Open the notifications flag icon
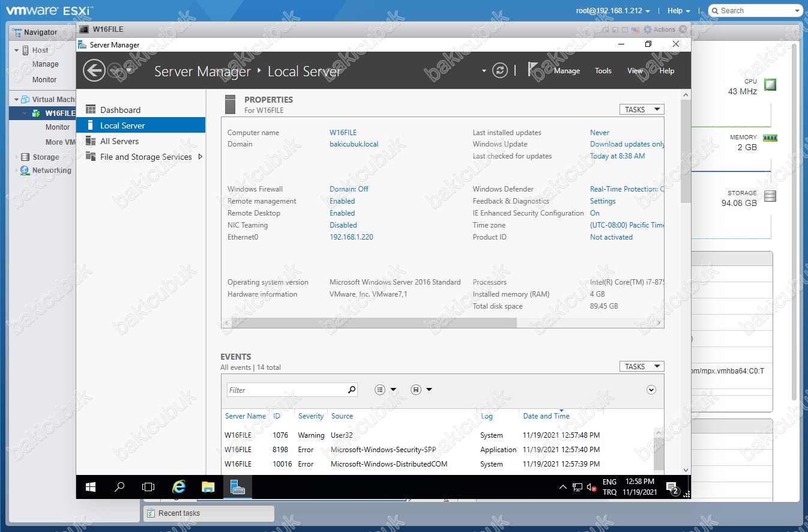The width and height of the screenshot is (808, 532). [x=532, y=70]
